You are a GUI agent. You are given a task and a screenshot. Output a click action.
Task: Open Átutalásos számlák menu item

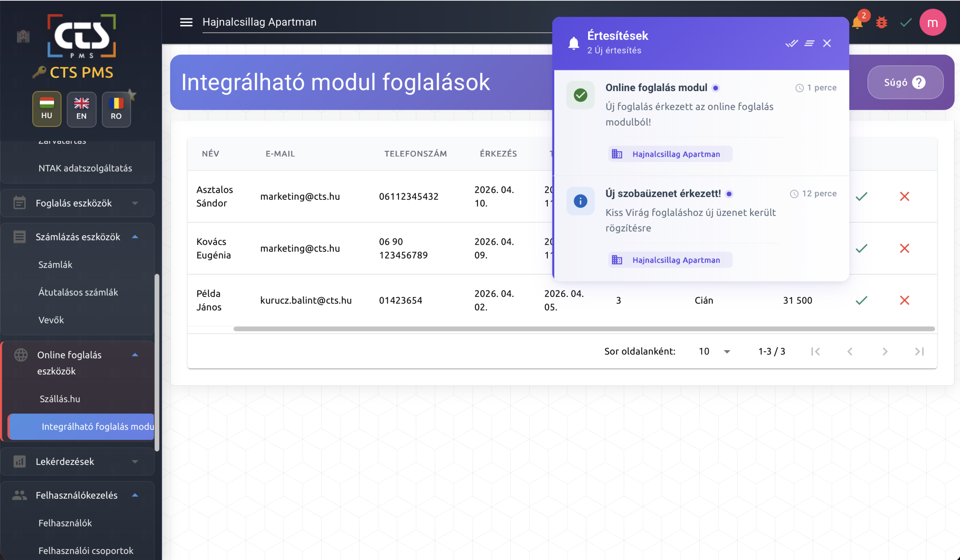click(x=78, y=292)
